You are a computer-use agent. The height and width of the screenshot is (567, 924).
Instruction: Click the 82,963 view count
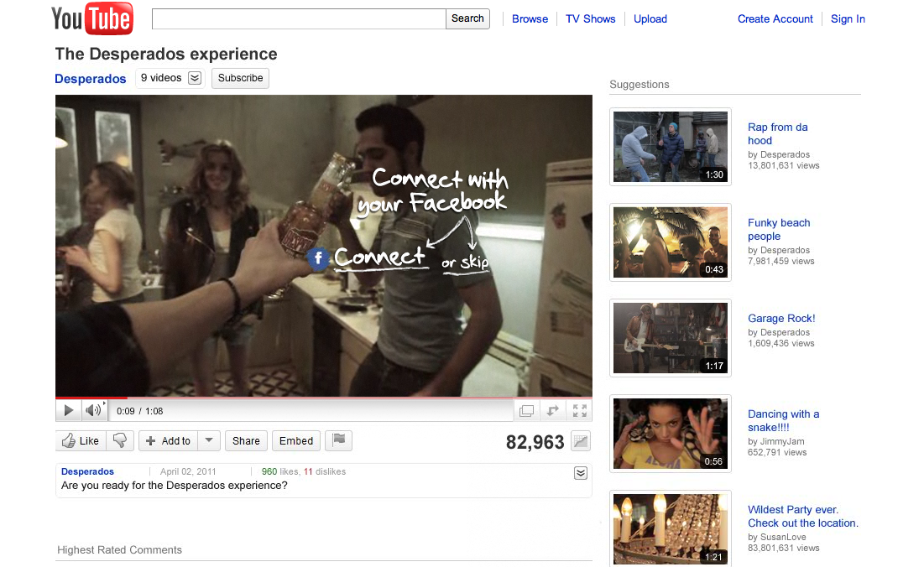(x=535, y=442)
